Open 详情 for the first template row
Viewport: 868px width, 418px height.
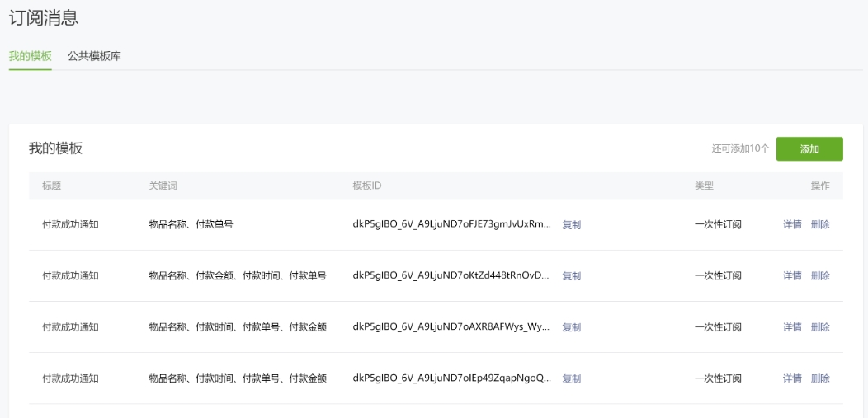point(791,224)
